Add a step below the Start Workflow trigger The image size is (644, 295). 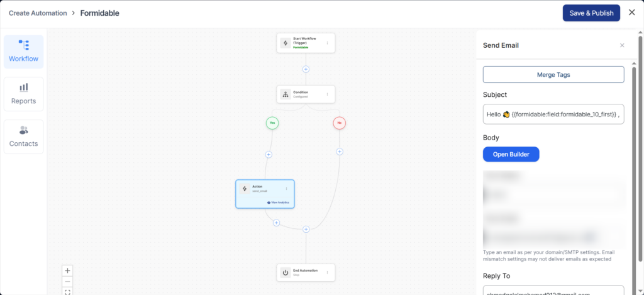click(306, 69)
